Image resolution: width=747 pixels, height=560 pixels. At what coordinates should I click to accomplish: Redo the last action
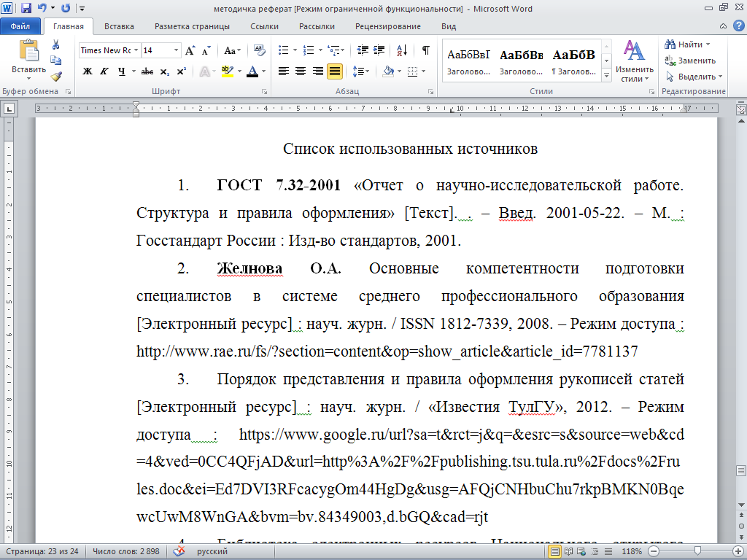pyautogui.click(x=66, y=8)
